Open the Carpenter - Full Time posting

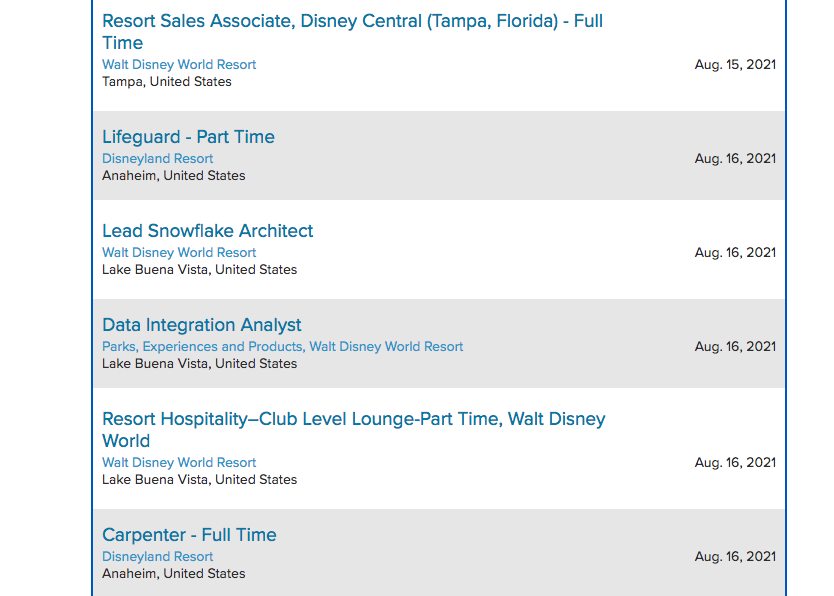(x=189, y=535)
